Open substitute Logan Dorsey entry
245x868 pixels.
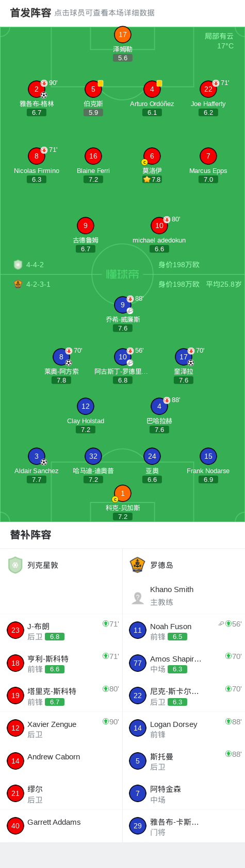pyautogui.click(x=184, y=728)
